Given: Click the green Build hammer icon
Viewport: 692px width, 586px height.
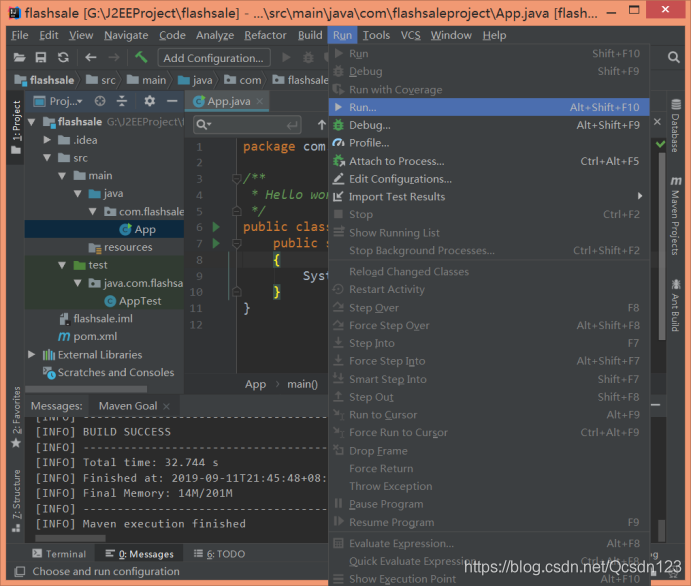Looking at the screenshot, I should pyautogui.click(x=141, y=57).
